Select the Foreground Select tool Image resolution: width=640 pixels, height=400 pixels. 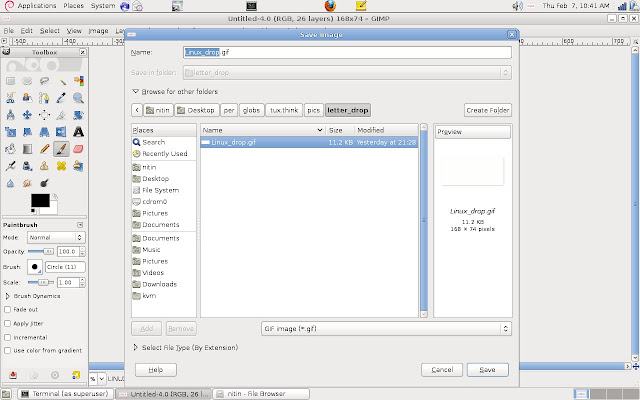click(x=27, y=98)
